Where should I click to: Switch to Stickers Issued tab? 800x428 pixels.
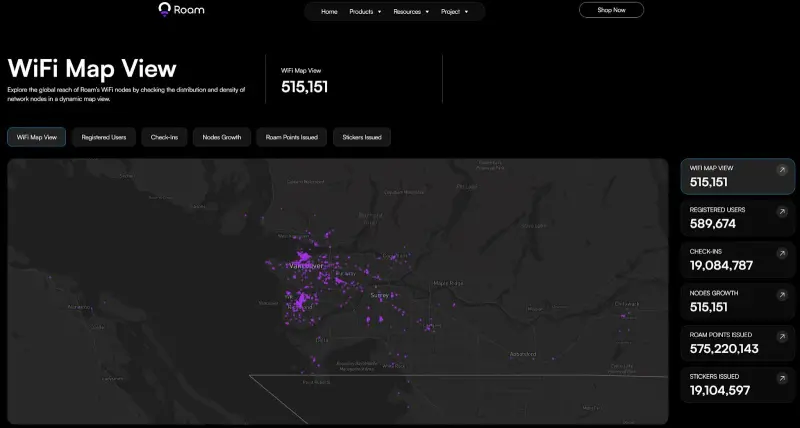(x=361, y=137)
